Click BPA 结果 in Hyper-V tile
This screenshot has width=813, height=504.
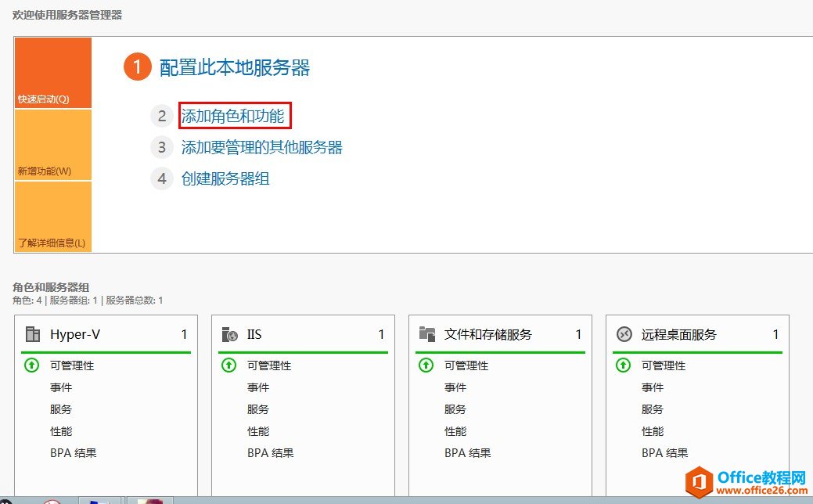(73, 452)
